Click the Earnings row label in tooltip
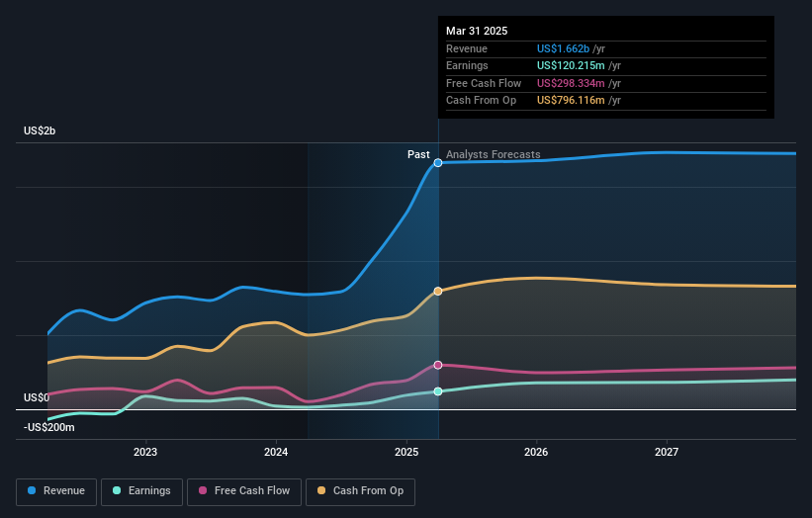The height and width of the screenshot is (518, 812). [467, 65]
